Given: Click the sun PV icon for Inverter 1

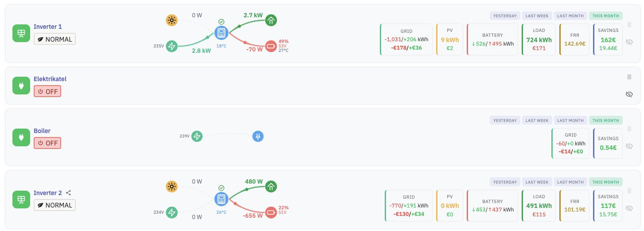Looking at the screenshot, I should click(x=172, y=20).
